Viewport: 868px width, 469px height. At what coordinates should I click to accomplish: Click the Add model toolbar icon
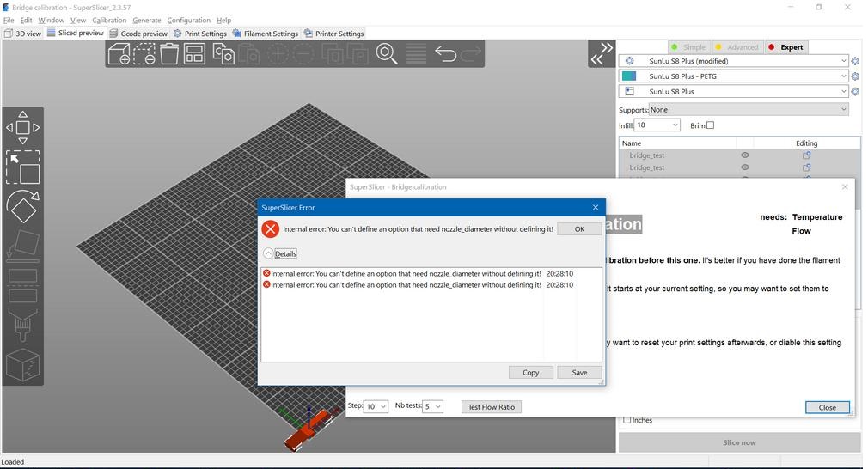[119, 54]
